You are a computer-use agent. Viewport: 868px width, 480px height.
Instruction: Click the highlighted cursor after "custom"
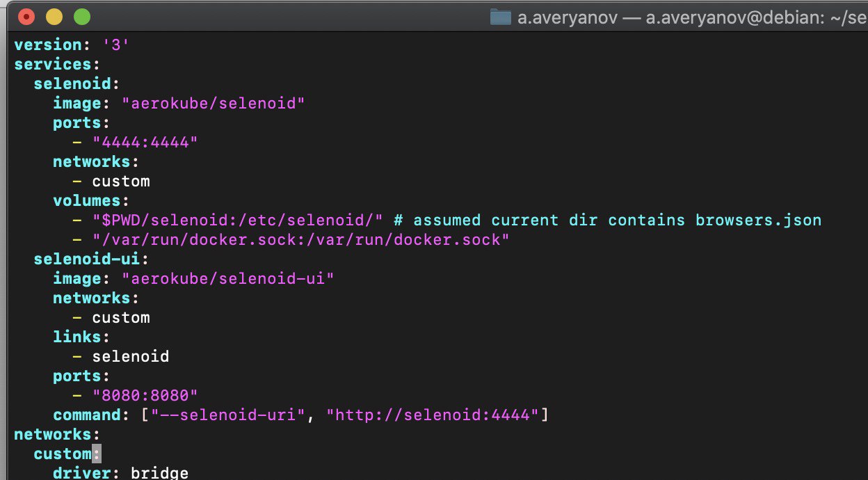click(x=97, y=454)
